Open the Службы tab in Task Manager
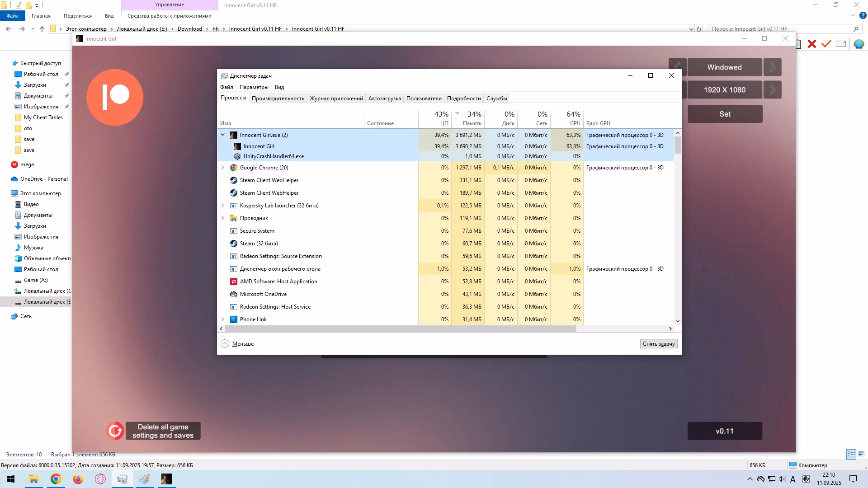This screenshot has width=868, height=488. pos(496,99)
